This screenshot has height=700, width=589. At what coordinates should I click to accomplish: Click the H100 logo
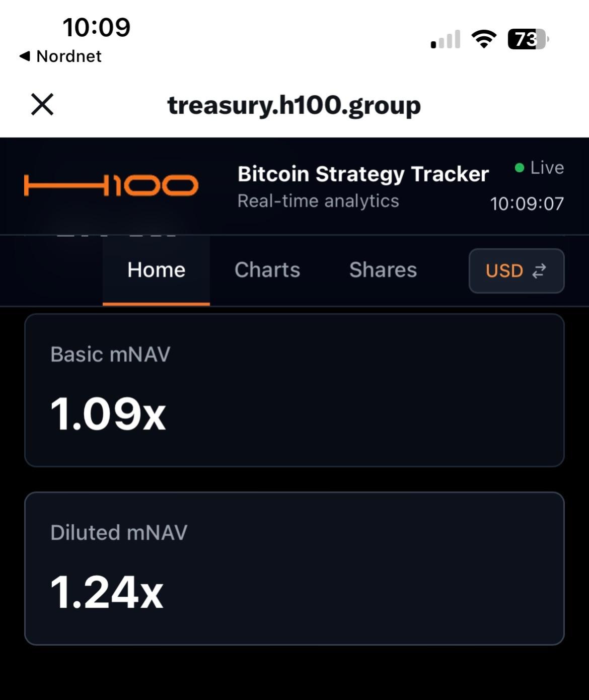point(111,185)
